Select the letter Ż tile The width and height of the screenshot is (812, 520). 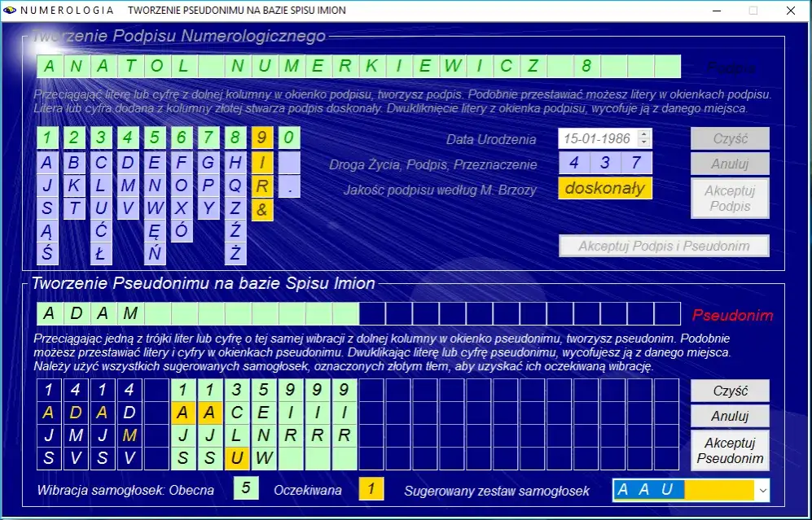235,253
